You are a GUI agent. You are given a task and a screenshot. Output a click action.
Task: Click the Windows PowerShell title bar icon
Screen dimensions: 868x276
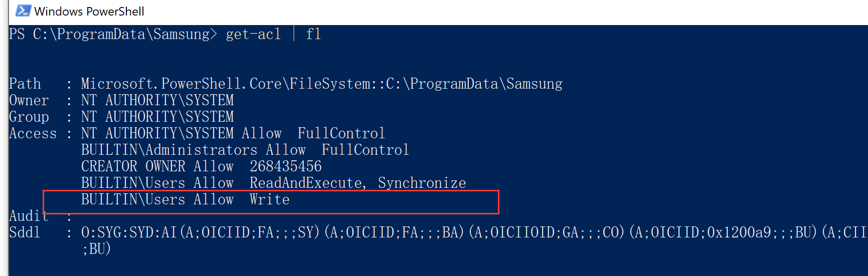pos(23,11)
